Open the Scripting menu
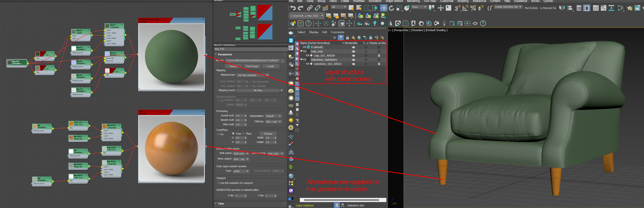This screenshot has width=644, height=208. 463,1
